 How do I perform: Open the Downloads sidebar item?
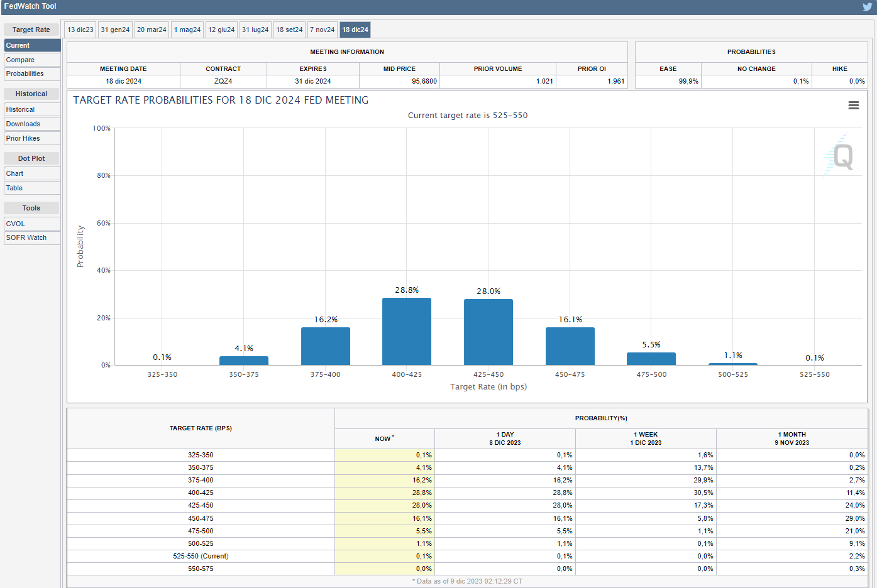click(32, 124)
